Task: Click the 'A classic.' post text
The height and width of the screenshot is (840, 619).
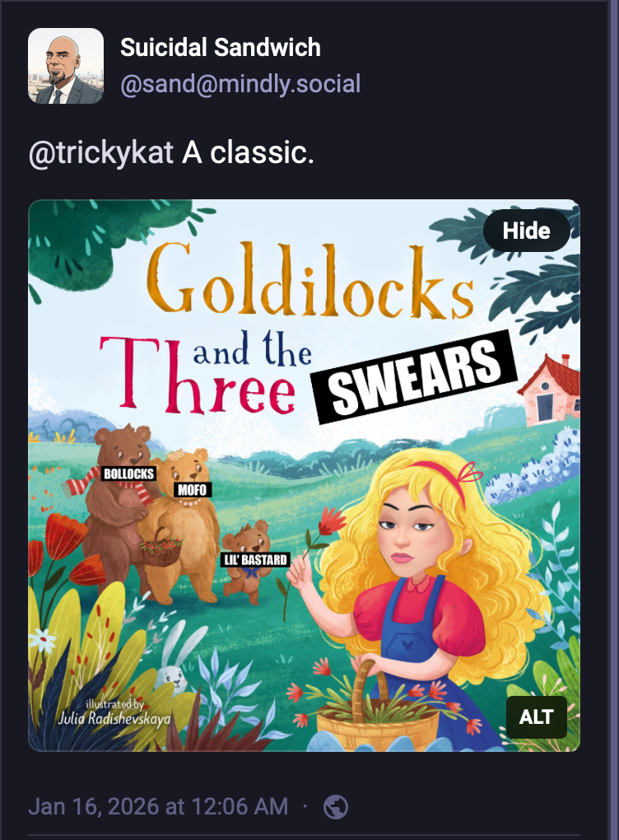Action: click(248, 152)
